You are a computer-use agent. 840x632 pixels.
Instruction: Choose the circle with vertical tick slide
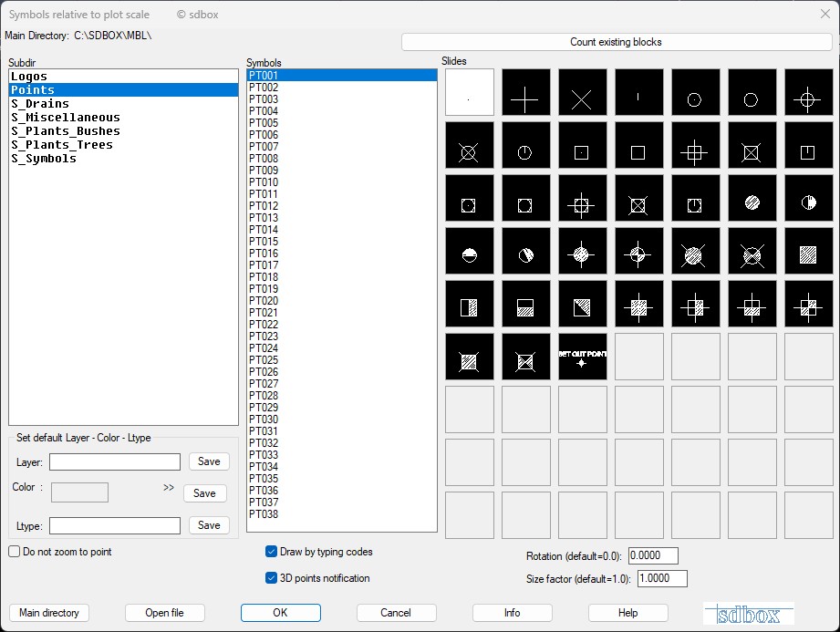526,145
